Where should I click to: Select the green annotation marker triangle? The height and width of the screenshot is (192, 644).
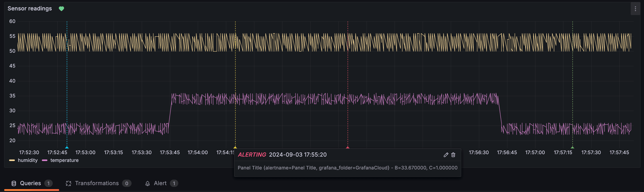coord(572,147)
